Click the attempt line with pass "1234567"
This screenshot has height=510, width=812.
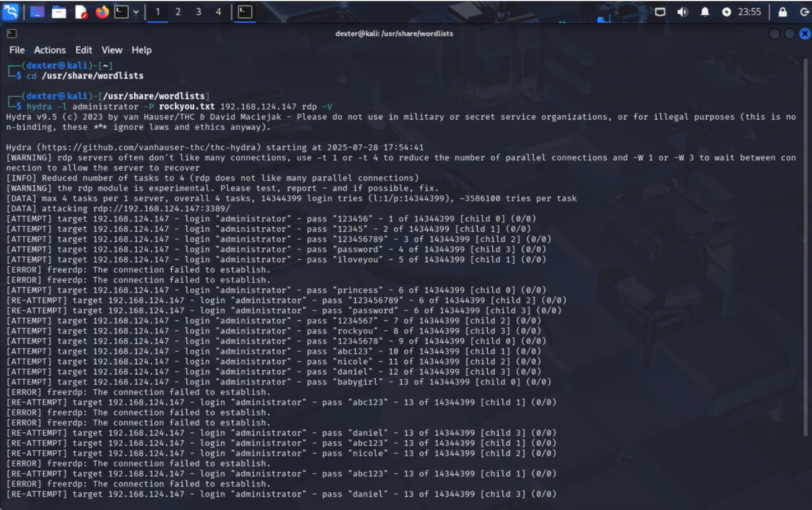[274, 321]
